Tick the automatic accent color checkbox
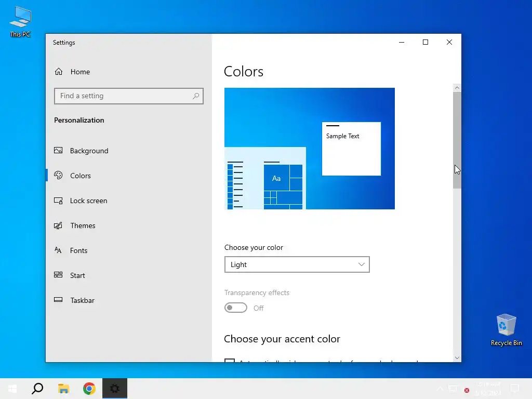 pos(230,361)
